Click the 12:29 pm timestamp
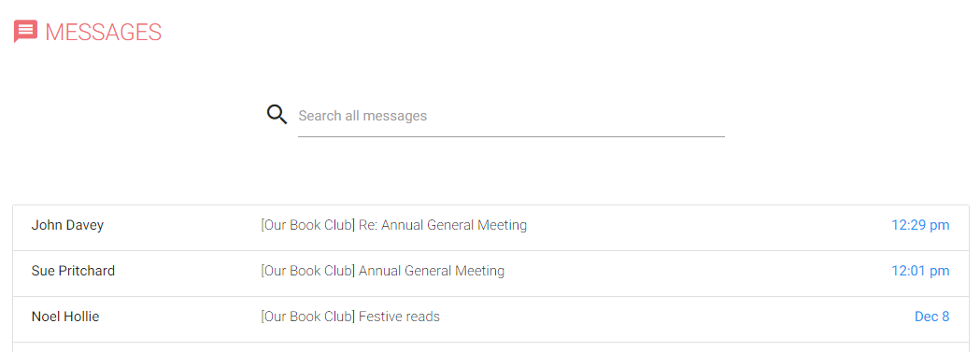This screenshot has height=352, width=980. click(920, 225)
